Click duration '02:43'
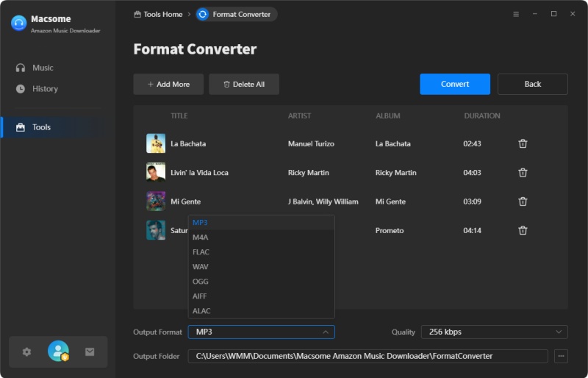 (472, 143)
